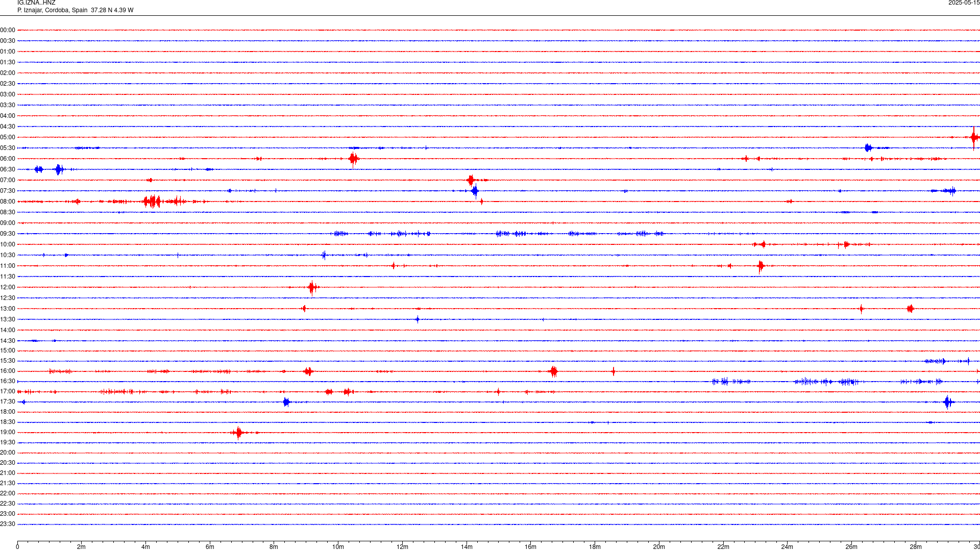
Task: Select the 18:00 trace time label
Action: (8, 412)
